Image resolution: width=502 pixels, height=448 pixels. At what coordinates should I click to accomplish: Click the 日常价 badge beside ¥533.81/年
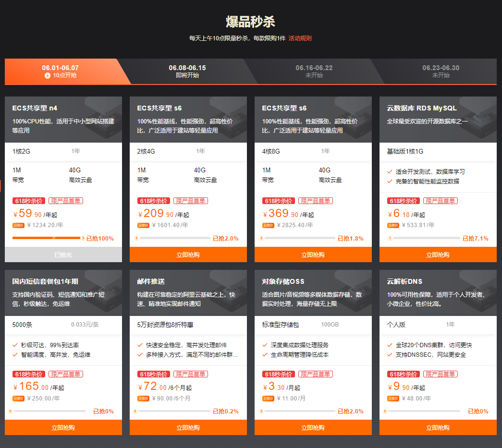point(393,225)
